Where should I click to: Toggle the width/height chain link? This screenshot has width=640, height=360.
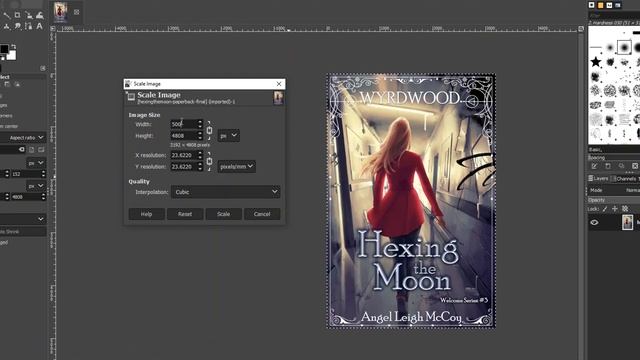(x=209, y=130)
